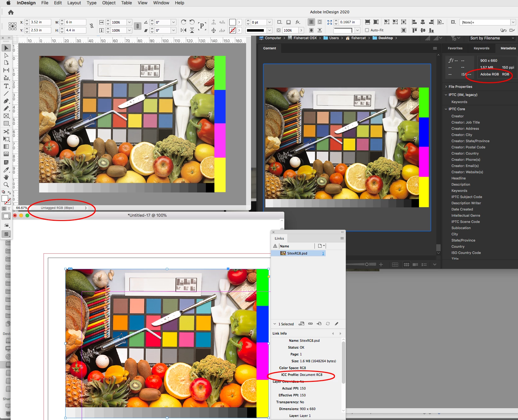
Task: Open the Object menu
Action: pyautogui.click(x=109, y=3)
